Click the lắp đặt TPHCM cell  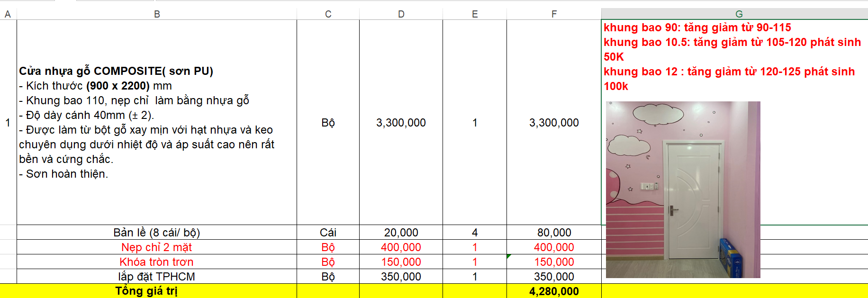click(x=156, y=277)
